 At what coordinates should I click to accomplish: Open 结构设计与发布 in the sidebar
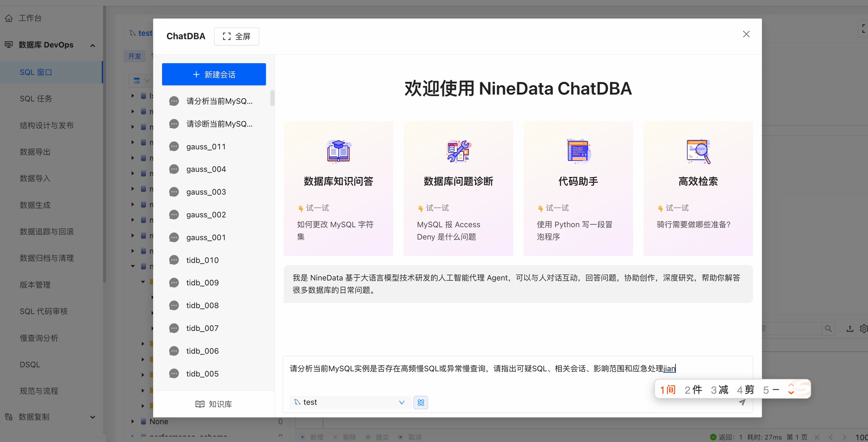(x=47, y=125)
